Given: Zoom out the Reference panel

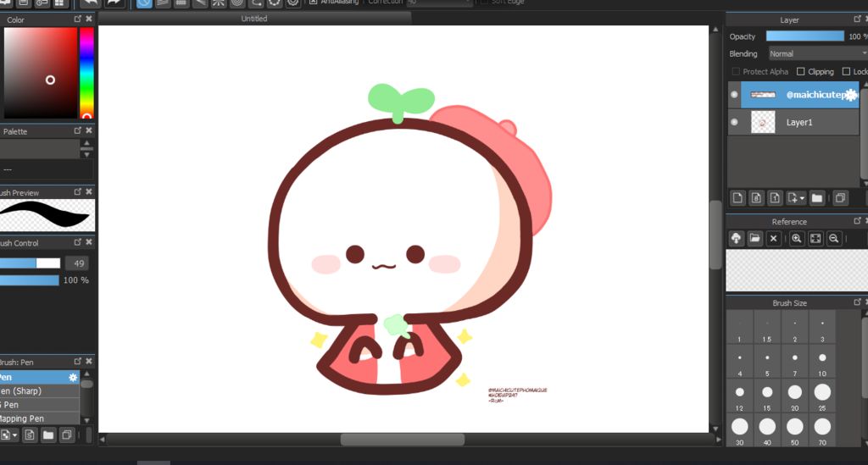Looking at the screenshot, I should click(x=834, y=238).
